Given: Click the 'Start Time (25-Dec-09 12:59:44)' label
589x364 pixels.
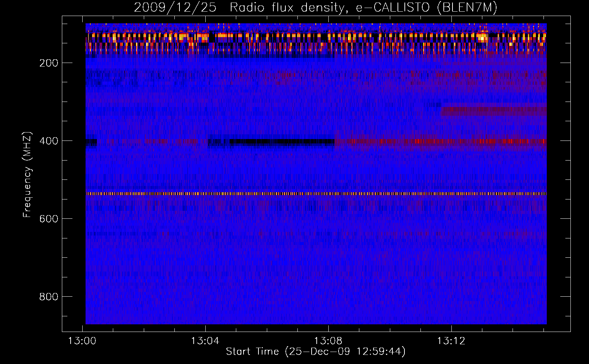Looking at the screenshot, I should 316,352.
